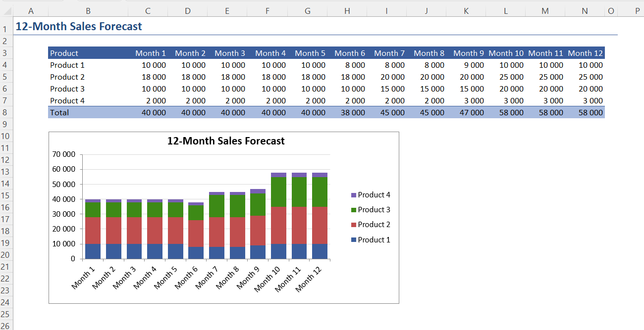Click the red Product 2 segment of Month 6 bar

point(196,234)
